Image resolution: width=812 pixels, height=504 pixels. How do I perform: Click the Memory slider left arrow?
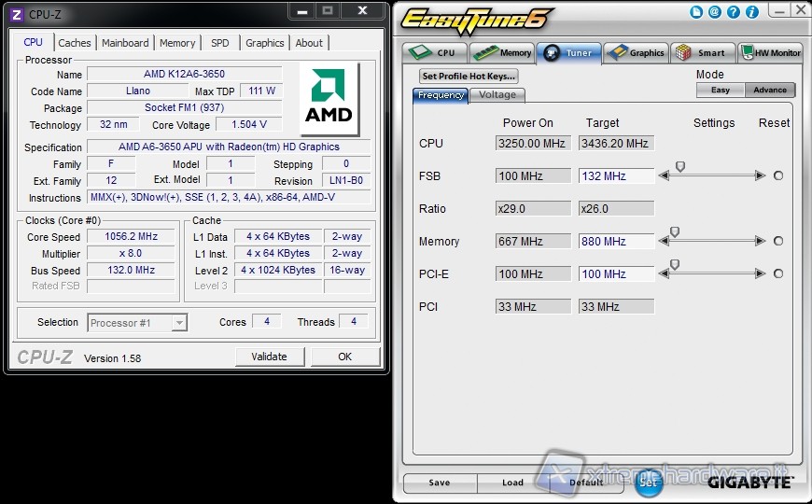pos(664,241)
